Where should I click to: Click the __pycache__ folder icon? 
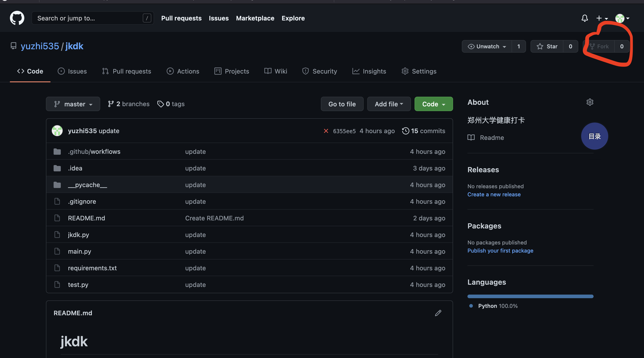coord(57,185)
